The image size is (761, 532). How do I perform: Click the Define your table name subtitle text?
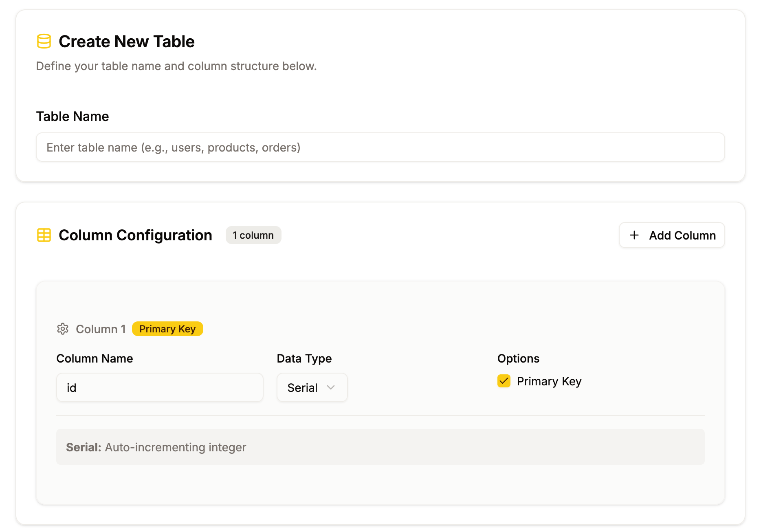pyautogui.click(x=176, y=66)
